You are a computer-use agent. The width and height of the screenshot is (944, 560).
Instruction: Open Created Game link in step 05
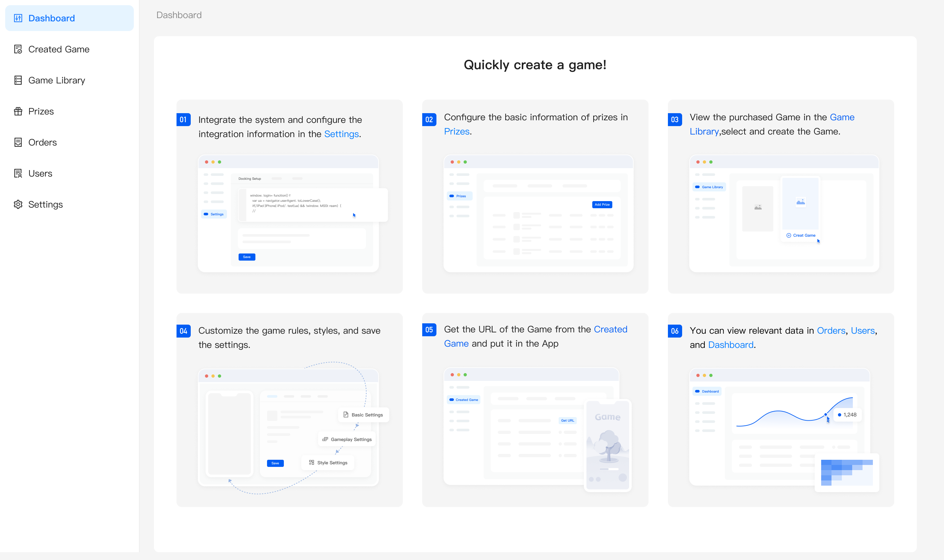point(610,329)
